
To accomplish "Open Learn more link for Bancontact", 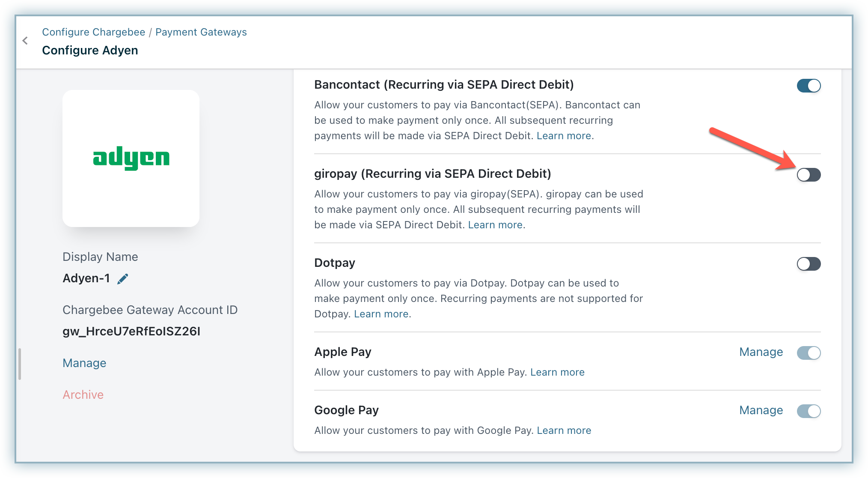I will coord(564,136).
